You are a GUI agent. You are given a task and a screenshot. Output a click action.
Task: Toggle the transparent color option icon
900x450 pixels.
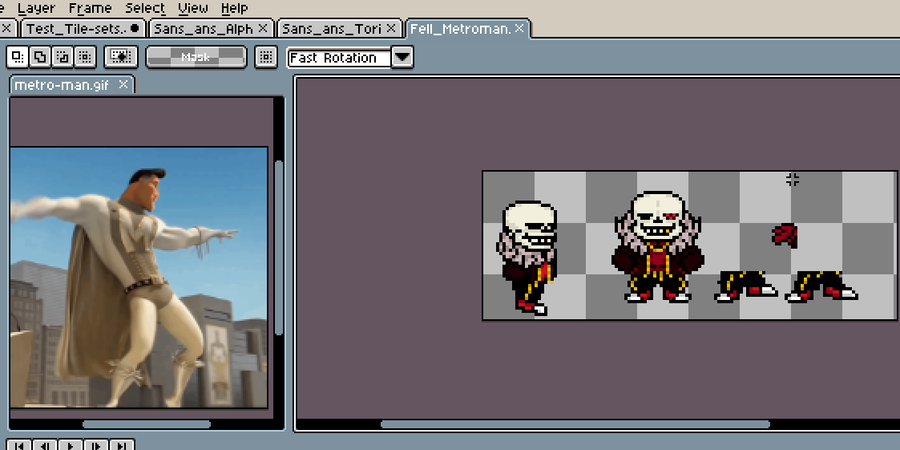[x=121, y=57]
